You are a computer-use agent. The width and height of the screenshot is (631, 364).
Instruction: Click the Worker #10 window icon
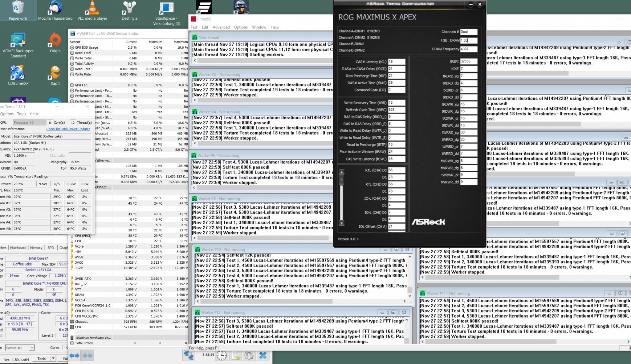[x=198, y=250]
